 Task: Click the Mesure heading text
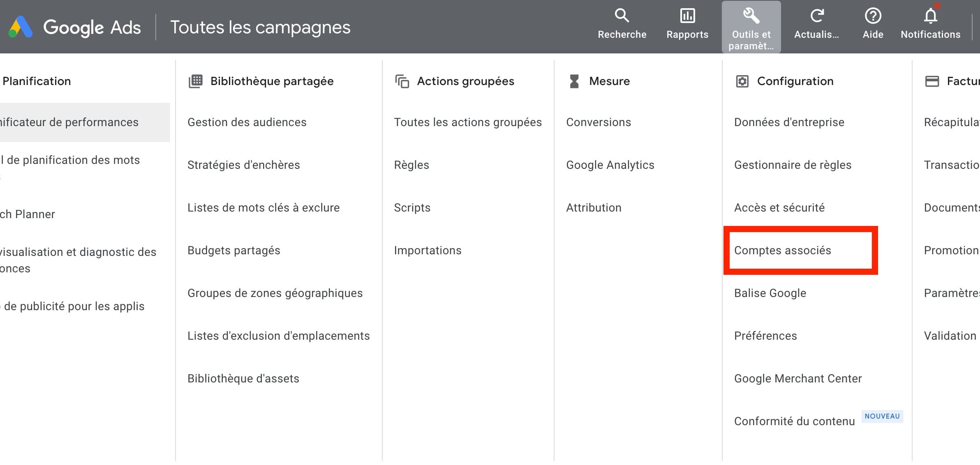pyautogui.click(x=609, y=81)
